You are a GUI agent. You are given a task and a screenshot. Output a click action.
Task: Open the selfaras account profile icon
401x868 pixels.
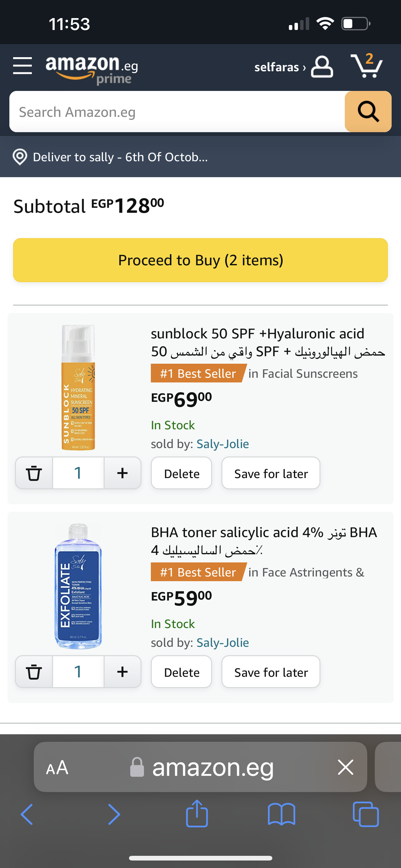(x=322, y=67)
